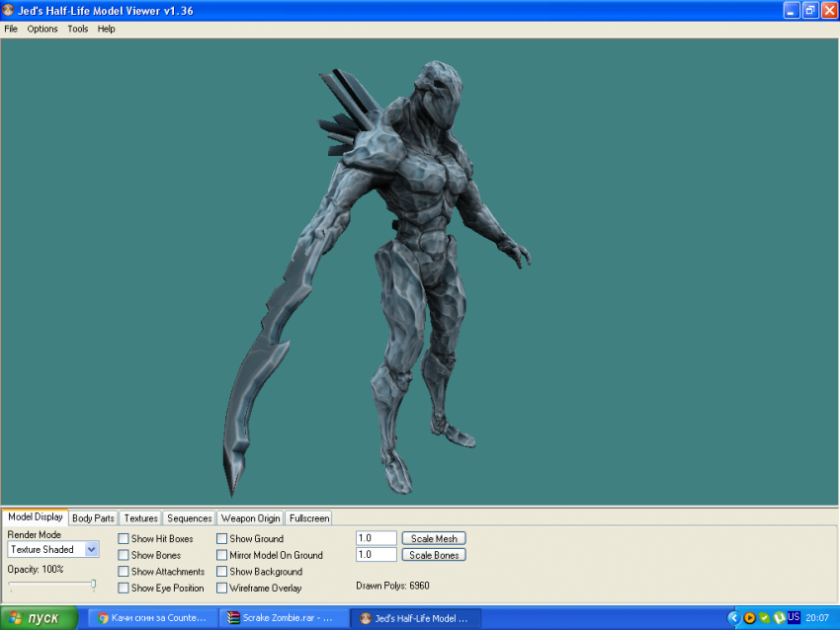840x630 pixels.
Task: Click the US language indicator in tray
Action: click(794, 617)
